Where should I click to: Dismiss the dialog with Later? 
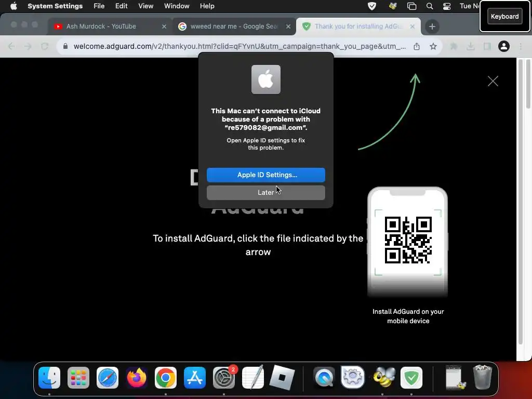coord(265,192)
